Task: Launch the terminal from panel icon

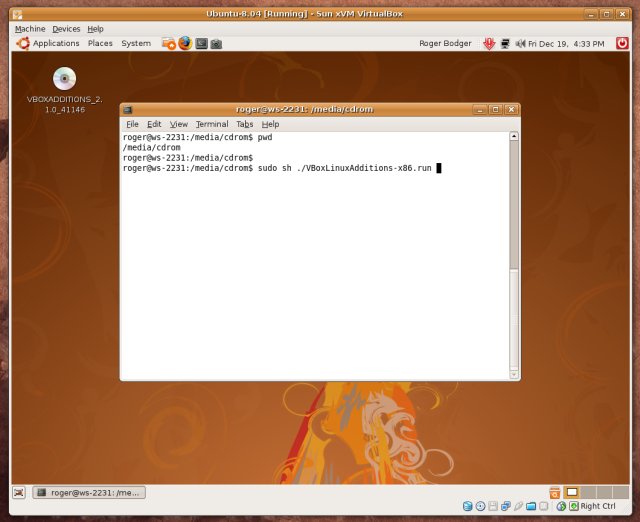Action: pyautogui.click(x=201, y=43)
